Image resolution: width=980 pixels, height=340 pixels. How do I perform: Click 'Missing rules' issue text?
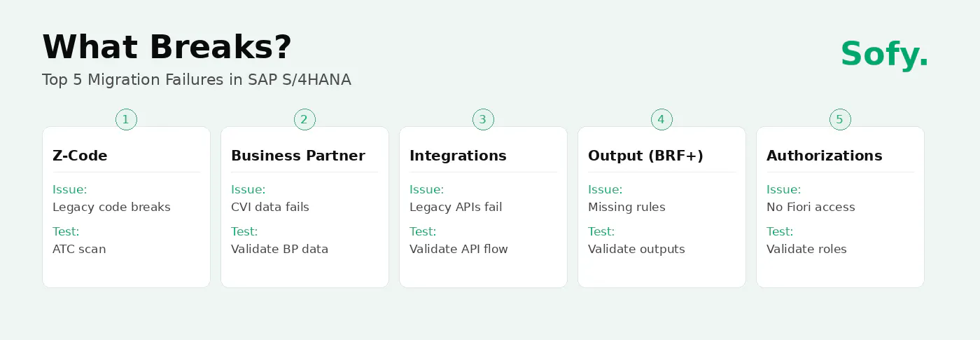coord(626,208)
